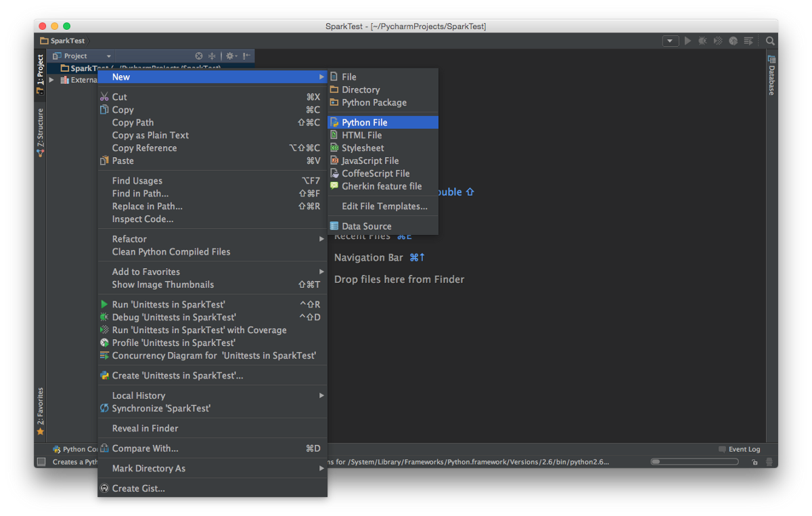Screen dimensions: 812x516
Task: Open the Event Log panel
Action: 739,449
